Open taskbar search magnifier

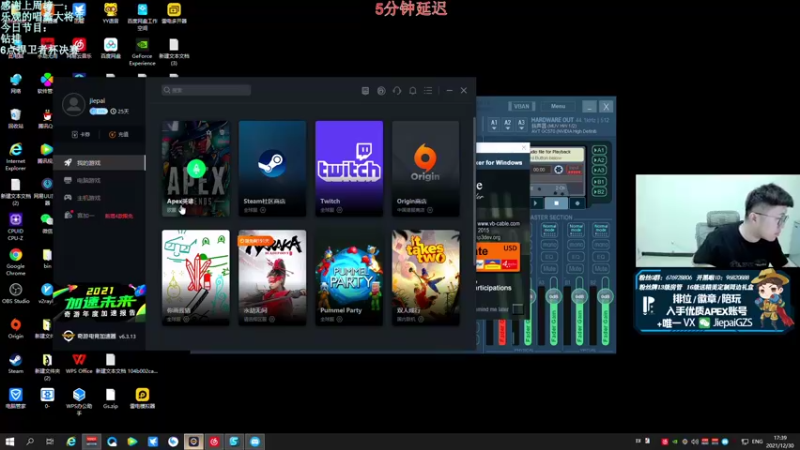[x=30, y=441]
